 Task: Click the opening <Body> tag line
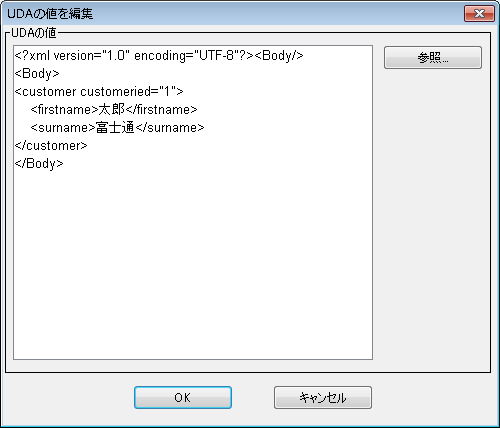(x=37, y=74)
